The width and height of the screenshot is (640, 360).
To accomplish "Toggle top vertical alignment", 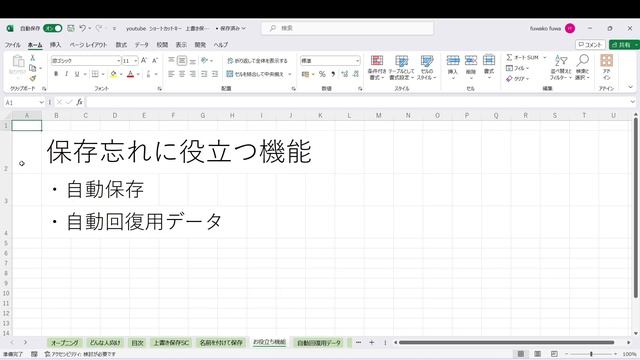I will [x=171, y=60].
